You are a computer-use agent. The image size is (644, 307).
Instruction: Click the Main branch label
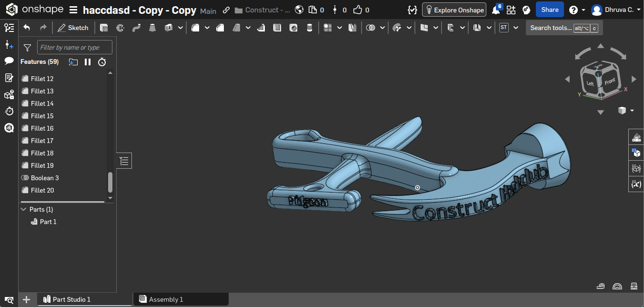(x=208, y=11)
